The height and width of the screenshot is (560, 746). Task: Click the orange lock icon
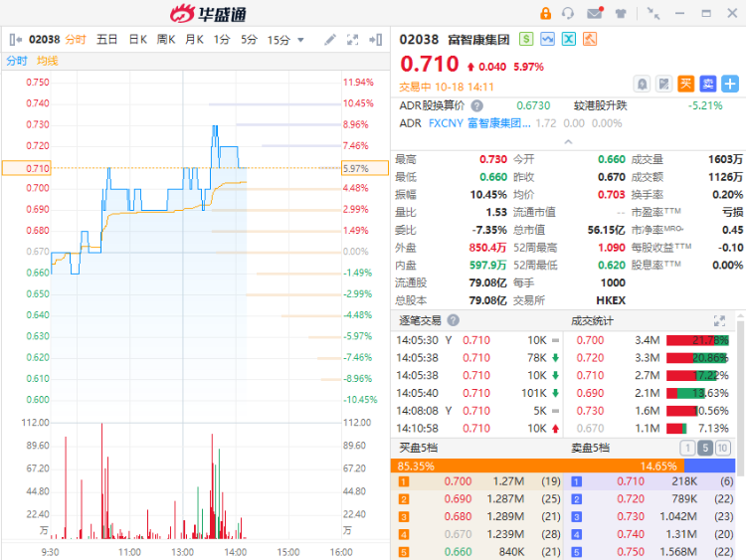(545, 13)
